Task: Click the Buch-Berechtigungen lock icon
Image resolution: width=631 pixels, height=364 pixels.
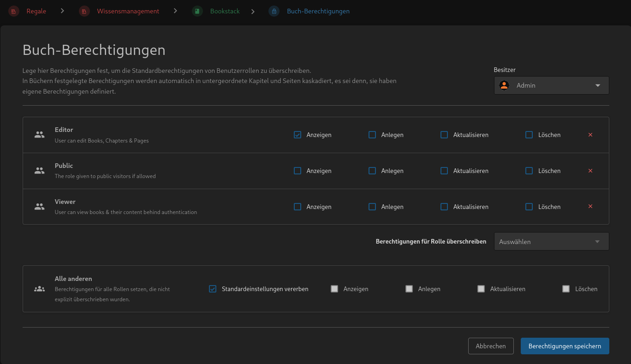Action: pos(274,11)
